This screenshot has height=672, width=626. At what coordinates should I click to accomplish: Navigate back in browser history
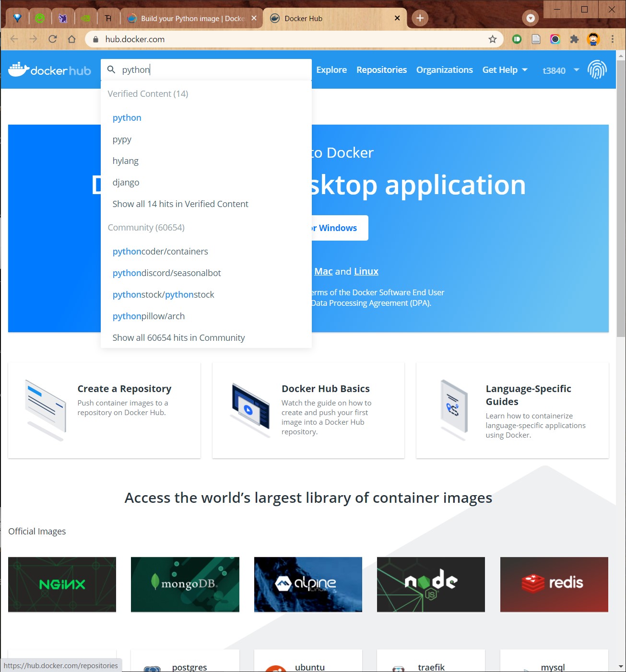coord(14,39)
